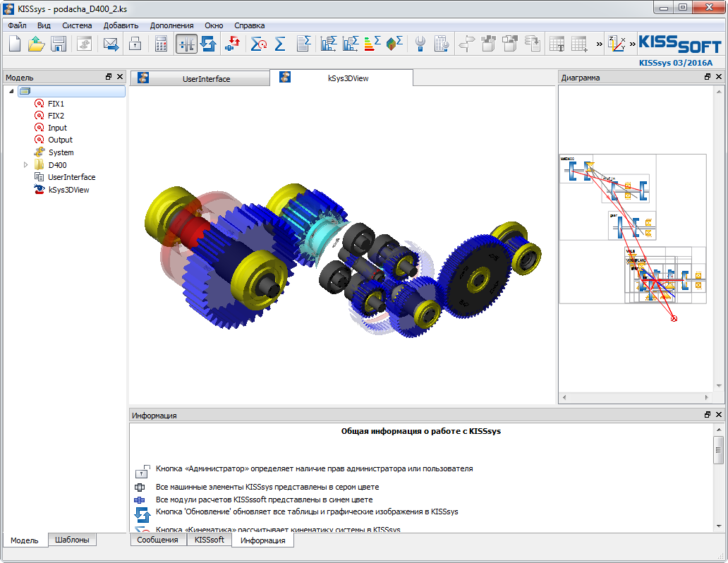Click the grey database export icon
Image resolution: width=728 pixels, height=563 pixels.
[x=533, y=44]
